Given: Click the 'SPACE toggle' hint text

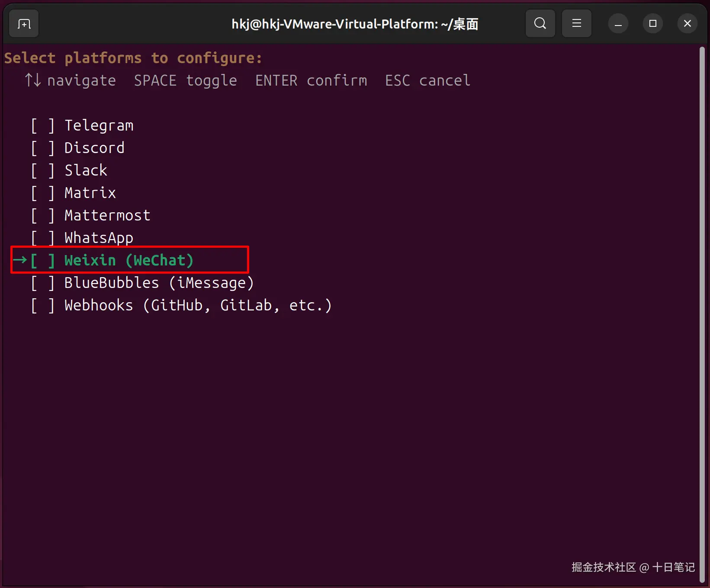Looking at the screenshot, I should tap(186, 81).
